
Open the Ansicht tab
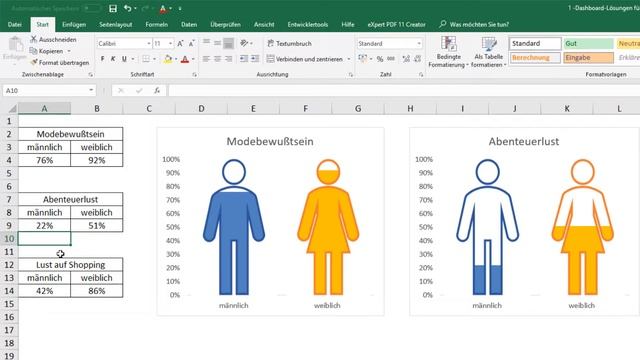point(264,24)
